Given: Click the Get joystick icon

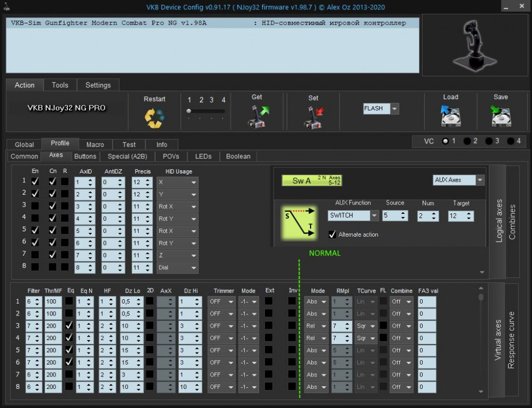Looking at the screenshot, I should coord(257,116).
